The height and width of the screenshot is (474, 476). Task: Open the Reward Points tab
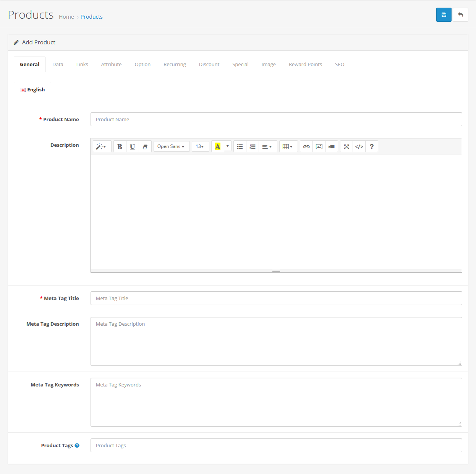click(305, 64)
